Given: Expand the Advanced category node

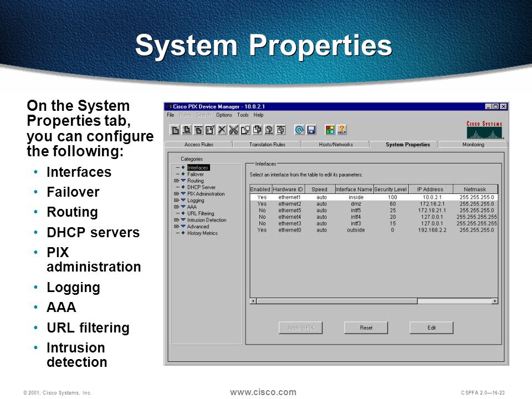Looking at the screenshot, I should click(176, 226).
